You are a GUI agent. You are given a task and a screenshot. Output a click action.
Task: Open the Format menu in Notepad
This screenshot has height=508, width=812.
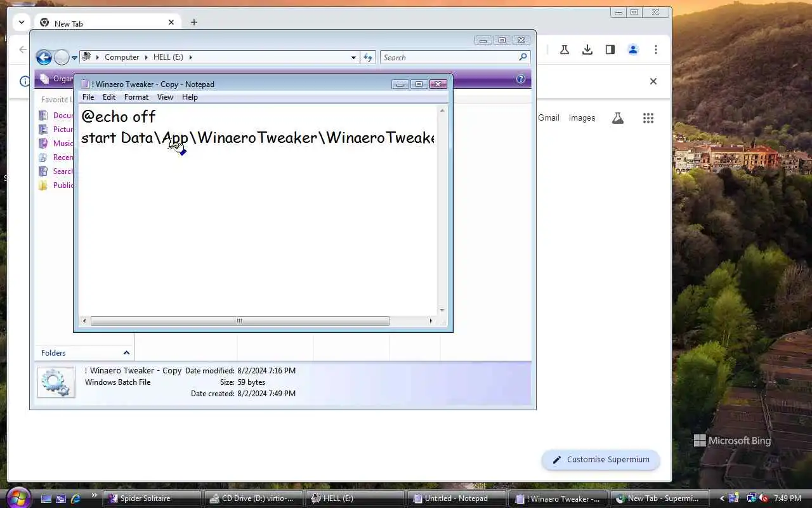[136, 97]
